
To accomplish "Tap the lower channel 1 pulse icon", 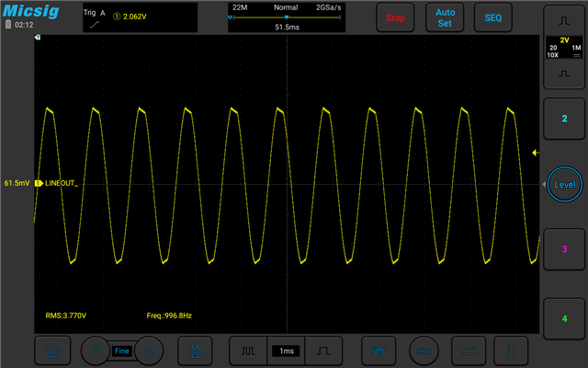I will pos(564,74).
